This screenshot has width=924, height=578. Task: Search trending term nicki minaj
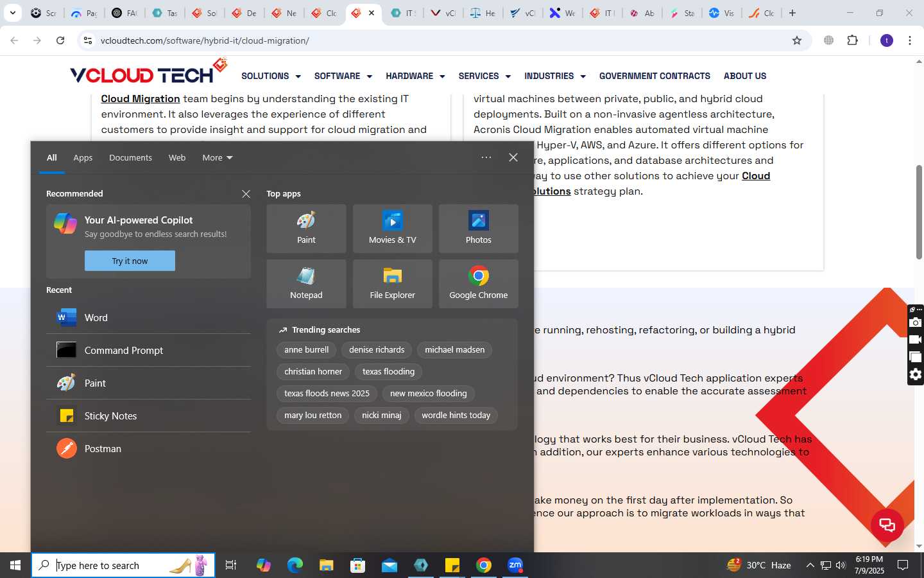click(x=381, y=415)
